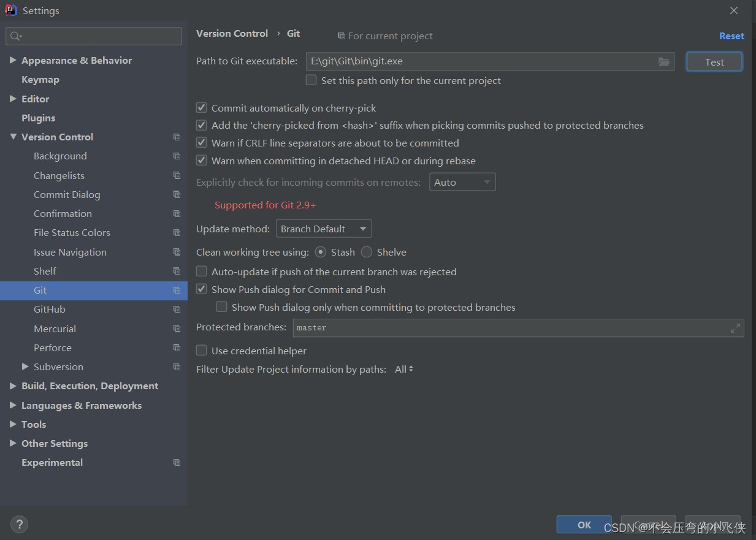756x540 pixels.
Task: Click project-level icon next to Issue Navigation
Action: [x=177, y=252]
